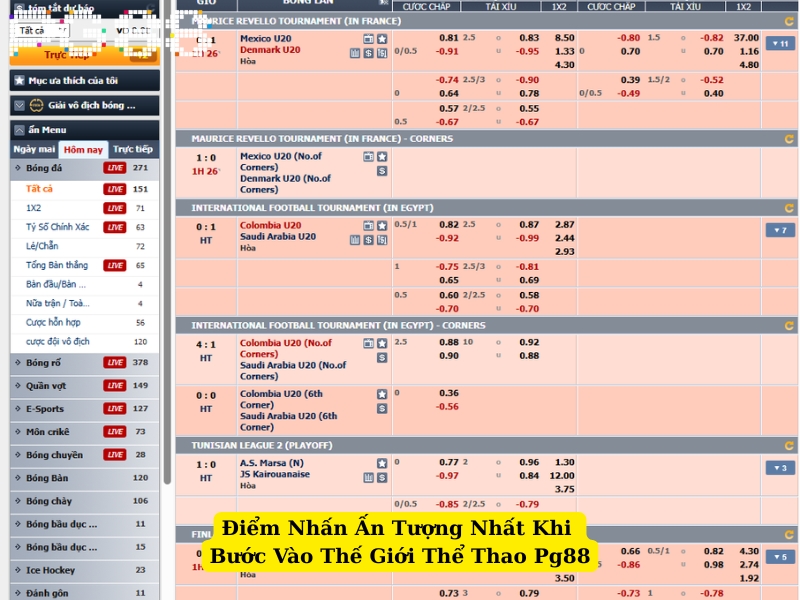Collapse the ẩn Menu panel
This screenshot has width=800, height=600.
click(19, 130)
